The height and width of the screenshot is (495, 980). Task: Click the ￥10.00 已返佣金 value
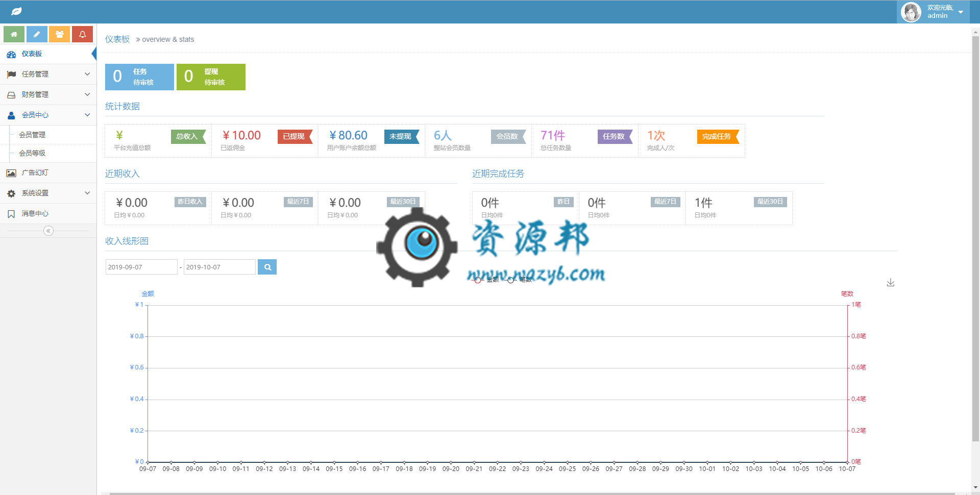(241, 135)
